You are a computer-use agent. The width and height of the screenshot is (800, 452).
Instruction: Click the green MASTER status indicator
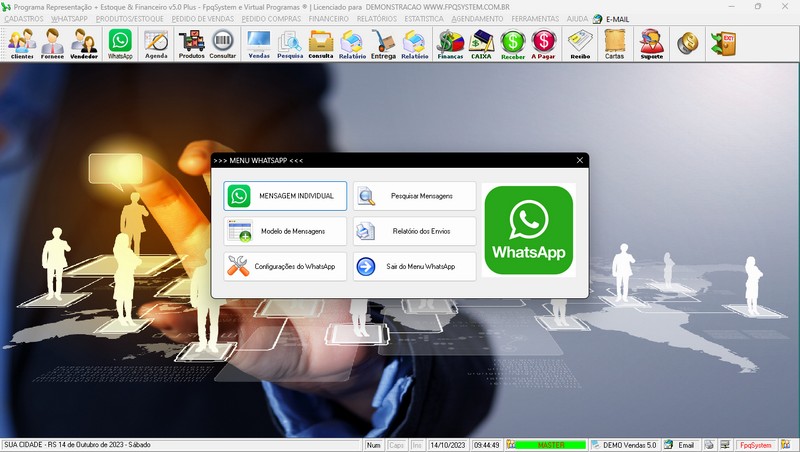click(549, 445)
